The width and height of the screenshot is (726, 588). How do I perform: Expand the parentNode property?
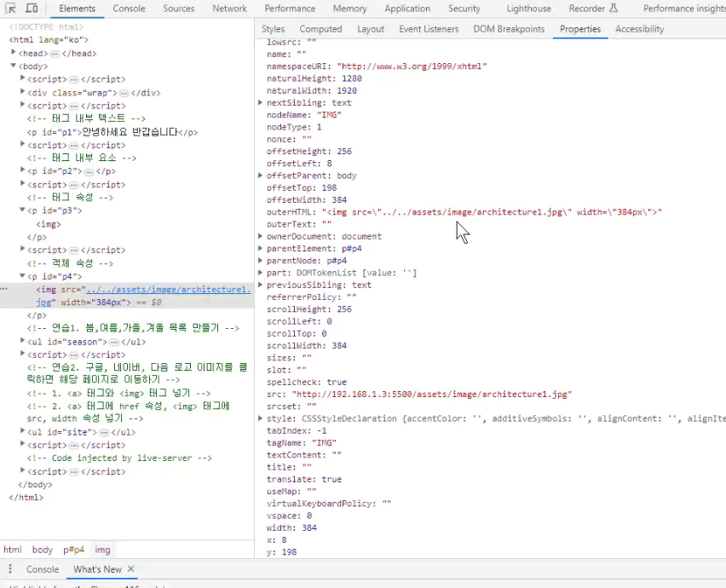coord(261,260)
